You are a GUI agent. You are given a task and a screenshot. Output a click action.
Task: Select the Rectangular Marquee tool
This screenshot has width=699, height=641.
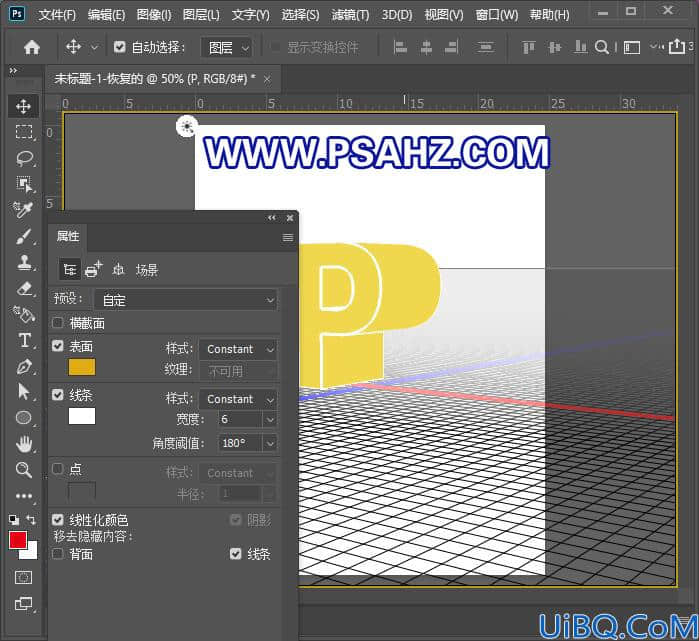pyautogui.click(x=24, y=132)
